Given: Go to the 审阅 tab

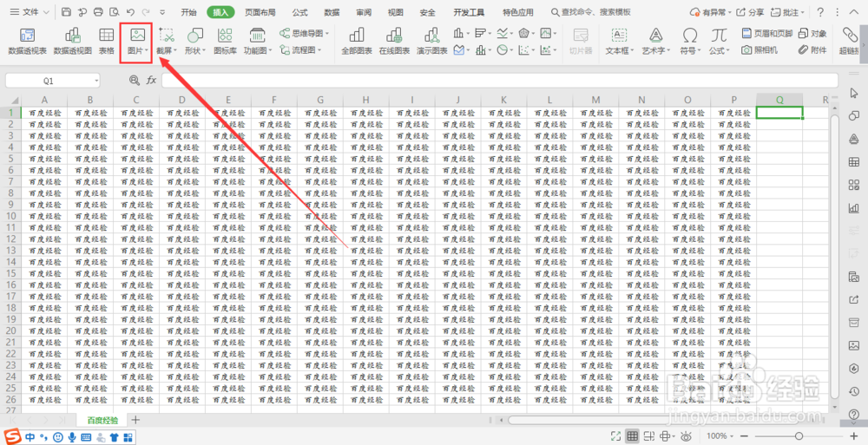Looking at the screenshot, I should tap(364, 12).
